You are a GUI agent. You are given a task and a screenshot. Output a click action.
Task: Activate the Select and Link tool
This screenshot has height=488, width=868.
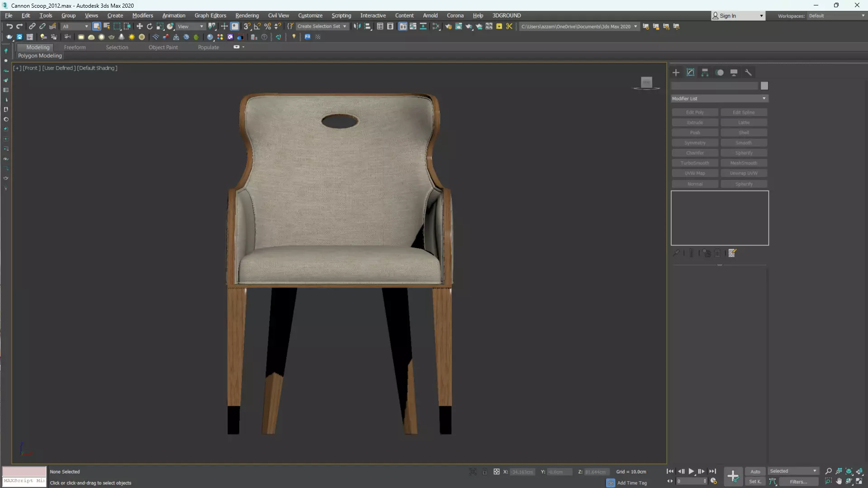coord(32,26)
